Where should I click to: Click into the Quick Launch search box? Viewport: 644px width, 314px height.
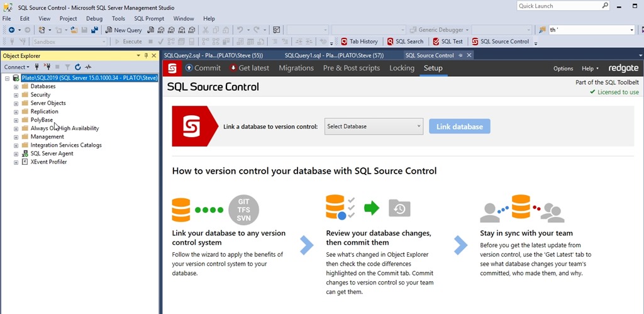558,6
